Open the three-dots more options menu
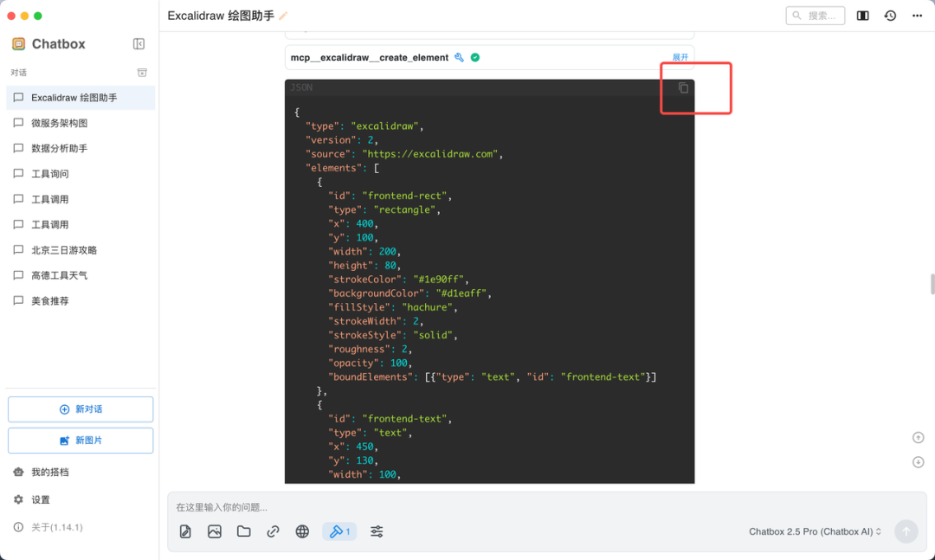 (917, 16)
